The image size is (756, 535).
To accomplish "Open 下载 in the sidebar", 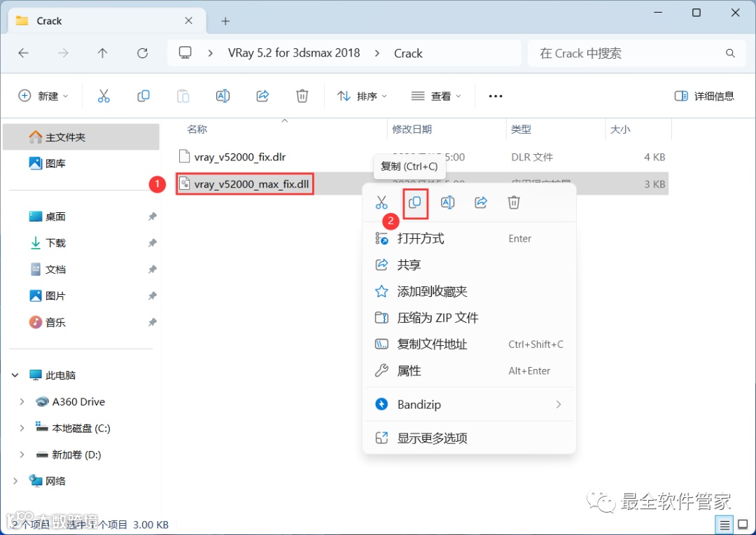I will (81, 243).
